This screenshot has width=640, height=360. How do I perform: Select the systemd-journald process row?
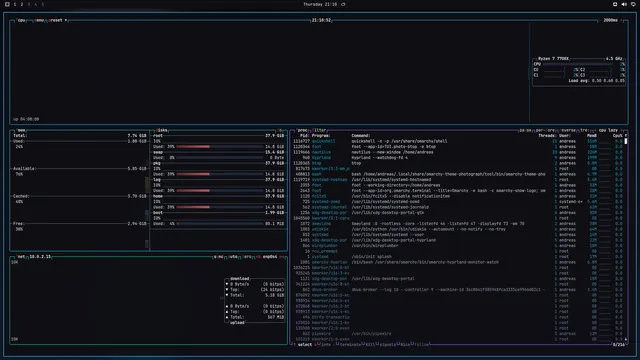point(458,207)
